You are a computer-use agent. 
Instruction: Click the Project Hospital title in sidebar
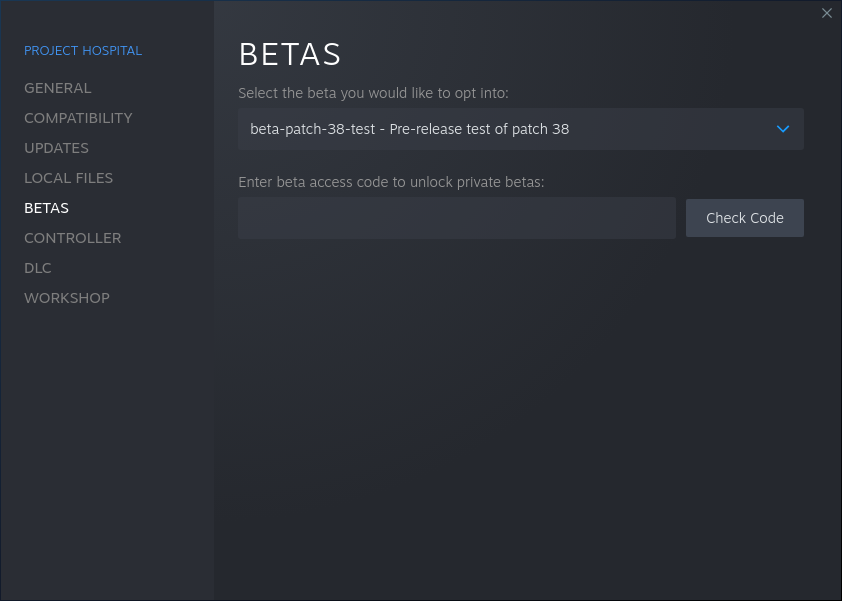point(83,50)
